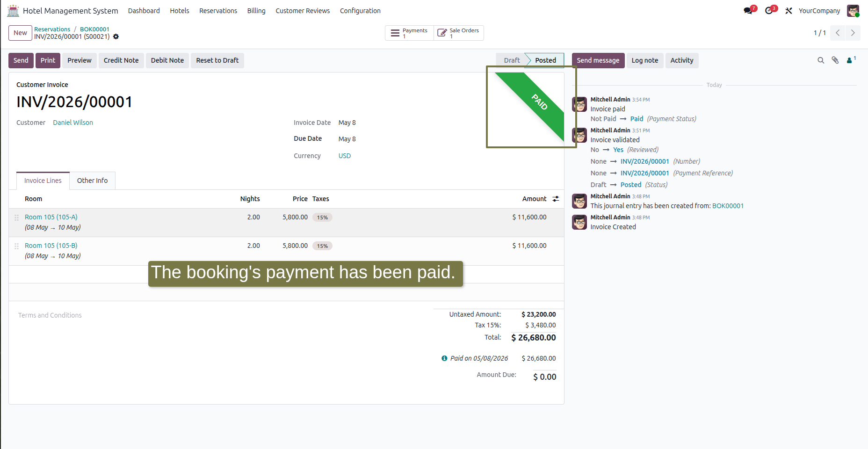Go to next record arrow
Viewport: 868px width, 449px height.
click(x=853, y=33)
